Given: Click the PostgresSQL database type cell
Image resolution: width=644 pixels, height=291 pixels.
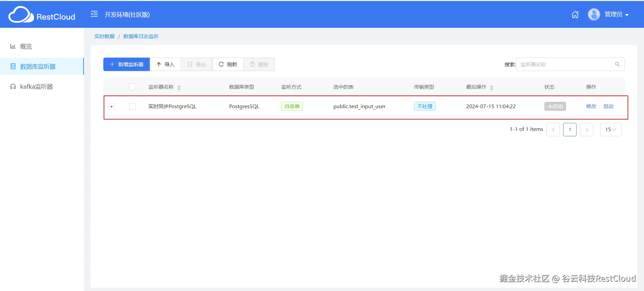Looking at the screenshot, I should pos(244,106).
